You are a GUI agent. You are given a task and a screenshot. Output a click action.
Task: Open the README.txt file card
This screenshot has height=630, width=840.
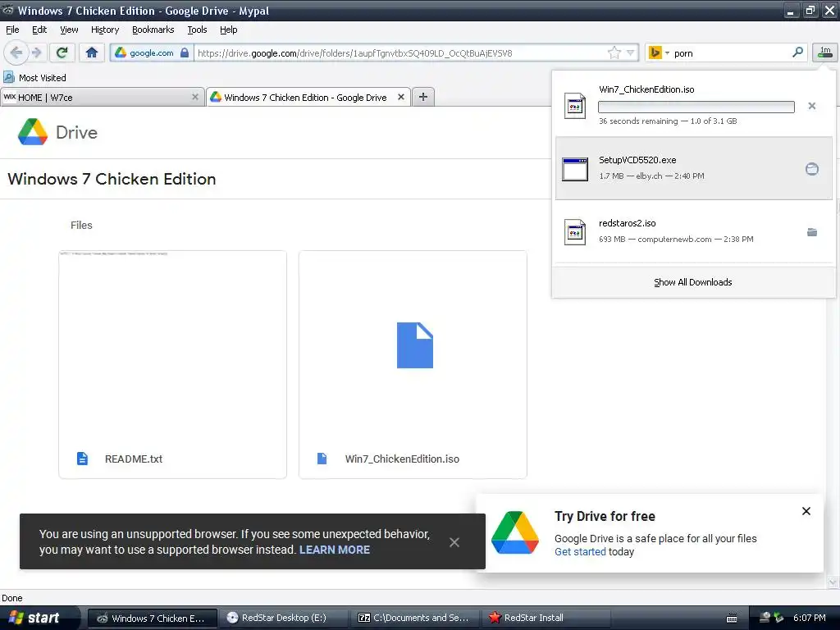[172, 364]
